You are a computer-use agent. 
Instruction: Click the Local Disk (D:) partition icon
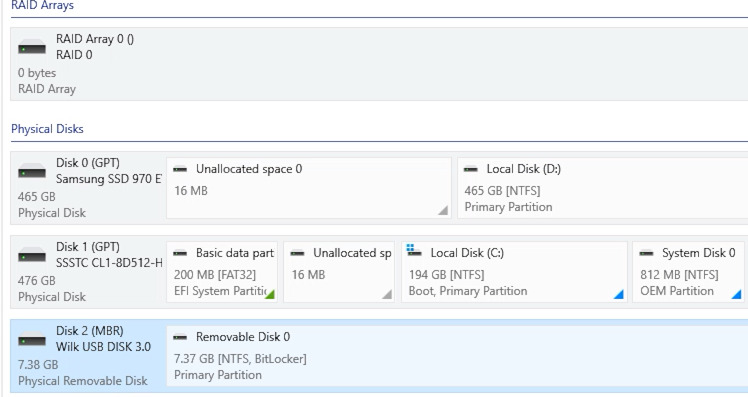[470, 169]
